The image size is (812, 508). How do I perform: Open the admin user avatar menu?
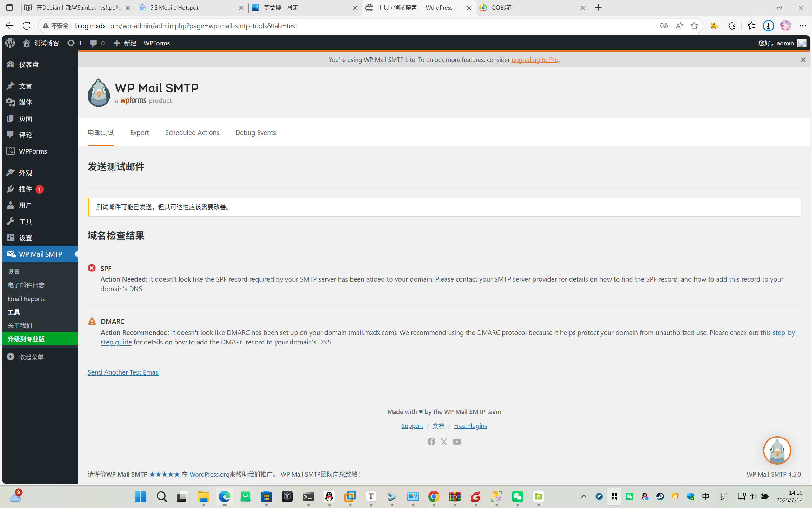pyautogui.click(x=802, y=43)
